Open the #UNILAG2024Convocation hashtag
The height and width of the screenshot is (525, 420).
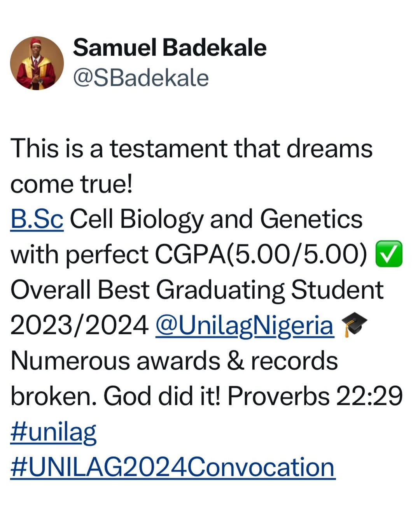coord(172,467)
